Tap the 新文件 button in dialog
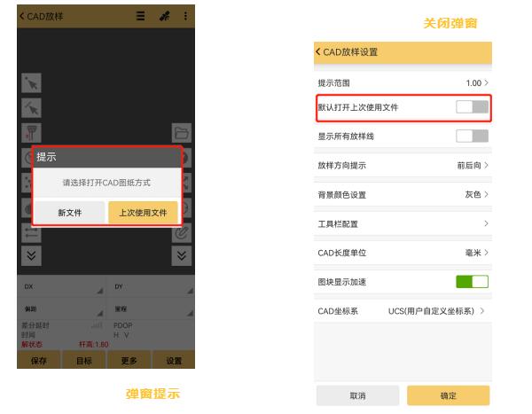The image size is (532, 414). (70, 213)
